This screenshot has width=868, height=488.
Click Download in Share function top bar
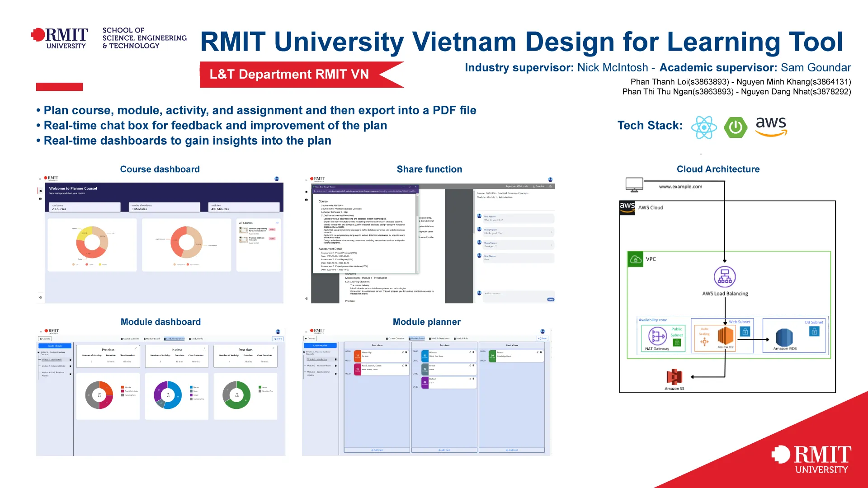(539, 186)
